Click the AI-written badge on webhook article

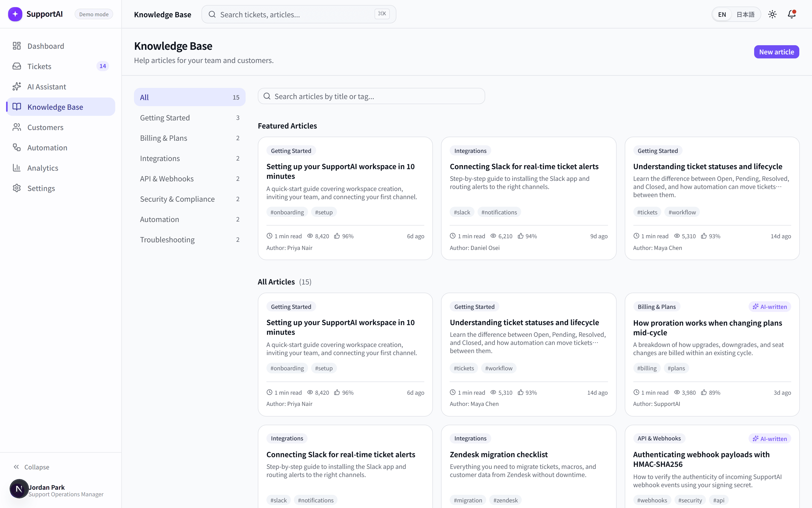point(769,438)
